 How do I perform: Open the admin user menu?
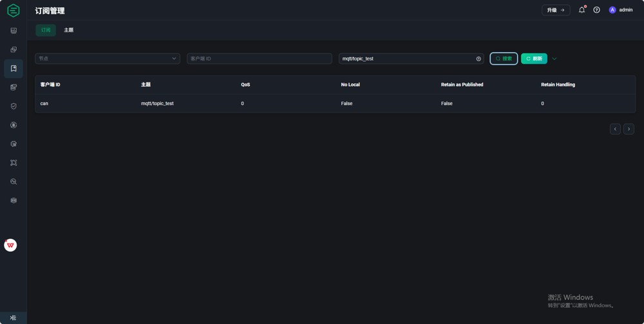621,10
